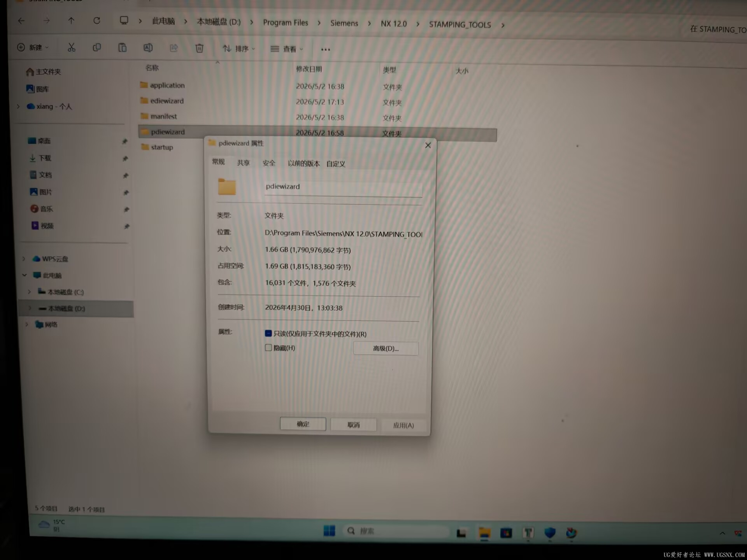Click NX 12.0 in the breadcrumb
Viewport: 747px width, 560px height.
(x=394, y=24)
